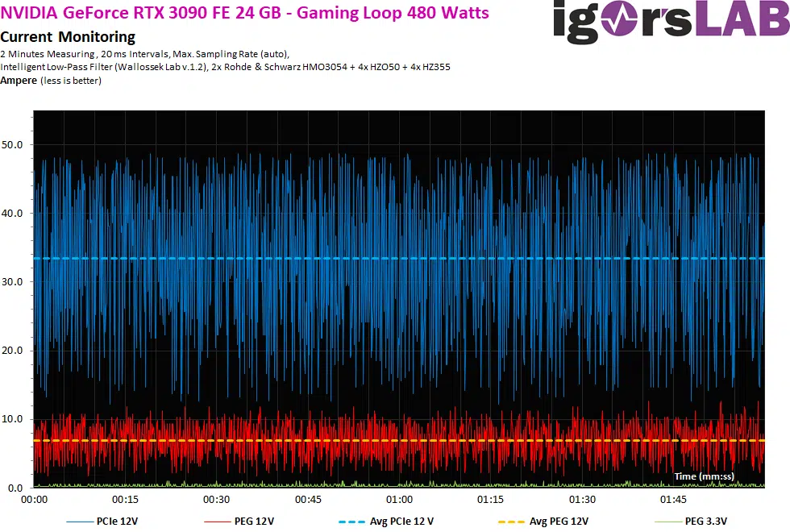
Task: Click the igor'sLAB logo
Action: (x=671, y=21)
